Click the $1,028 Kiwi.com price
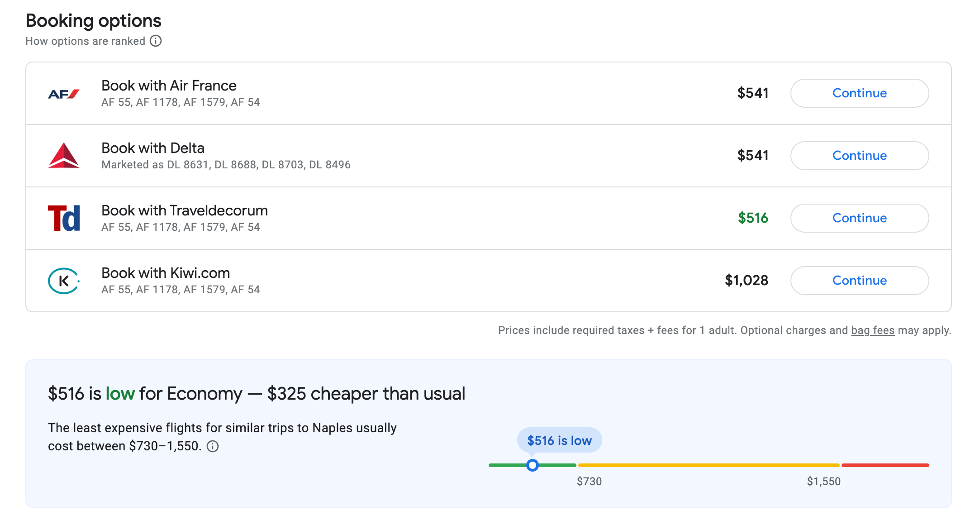980x525 pixels. point(747,281)
